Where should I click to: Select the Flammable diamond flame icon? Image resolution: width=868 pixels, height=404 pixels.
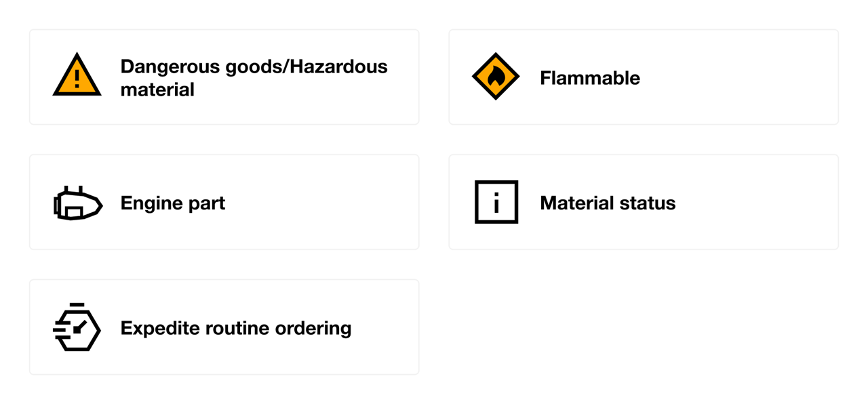click(x=496, y=77)
